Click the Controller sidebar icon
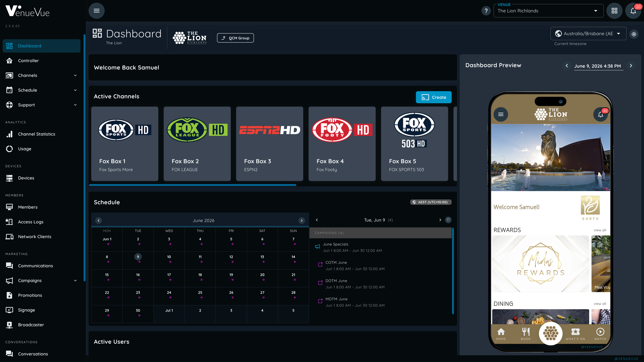The width and height of the screenshot is (644, 362). [9, 61]
